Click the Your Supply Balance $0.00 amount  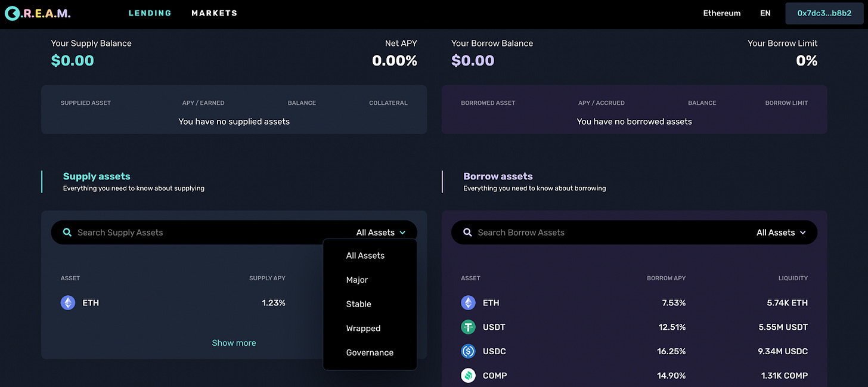pyautogui.click(x=73, y=60)
